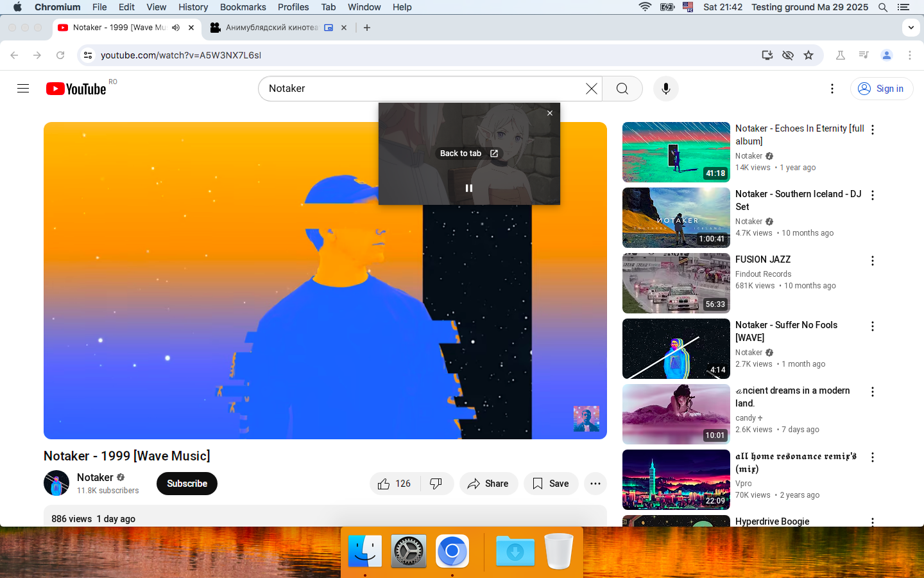Pause the picture-in-picture video
Image resolution: width=924 pixels, height=578 pixels.
coord(469,188)
